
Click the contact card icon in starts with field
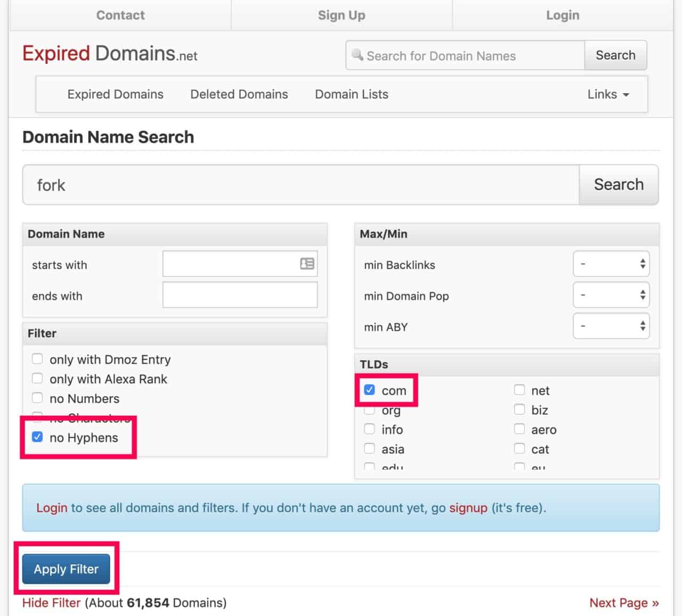point(307,264)
